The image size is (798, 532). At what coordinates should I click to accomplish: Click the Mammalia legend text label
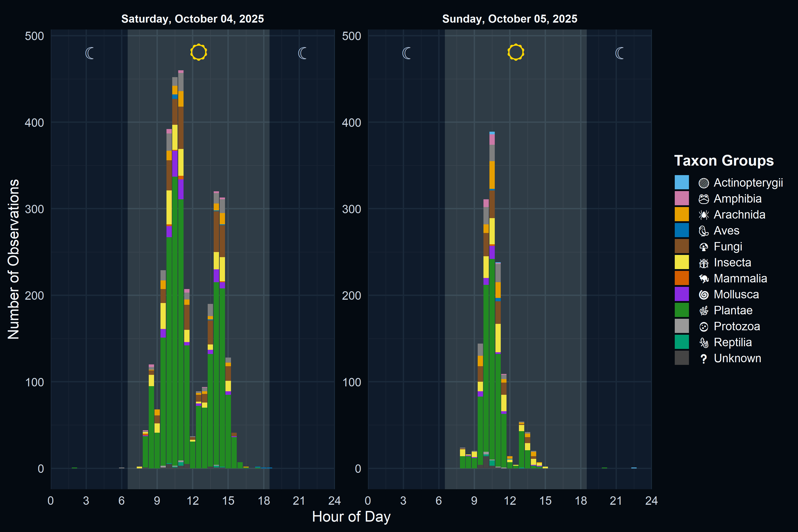740,279
